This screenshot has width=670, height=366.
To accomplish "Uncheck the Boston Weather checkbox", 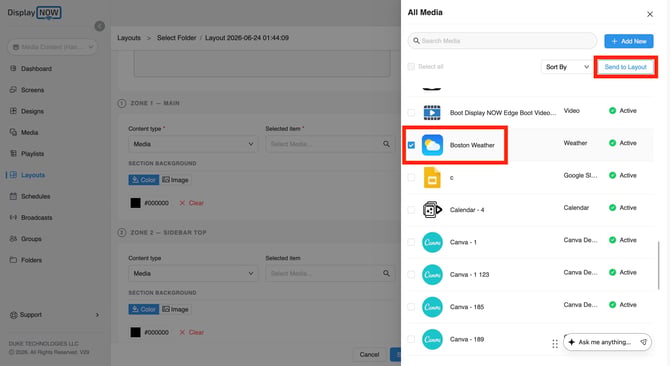I will 411,145.
